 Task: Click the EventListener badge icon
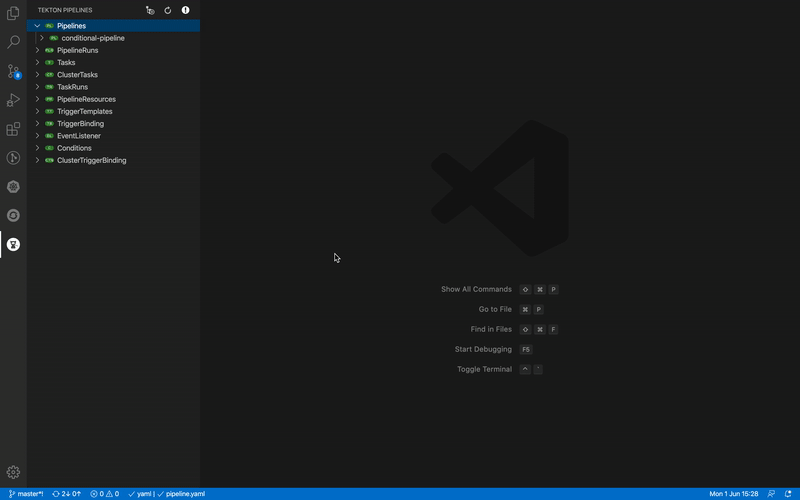pos(49,136)
